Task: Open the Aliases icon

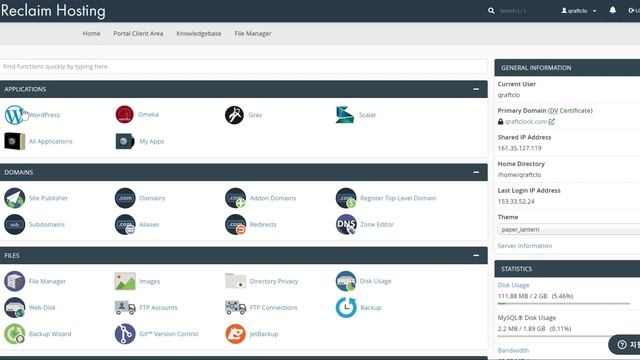Action: 125,224
